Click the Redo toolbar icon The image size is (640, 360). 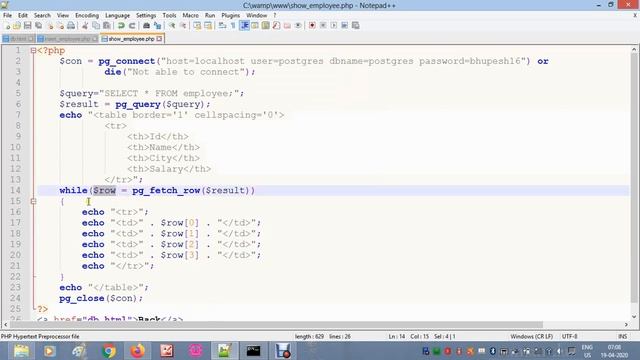click(132, 26)
